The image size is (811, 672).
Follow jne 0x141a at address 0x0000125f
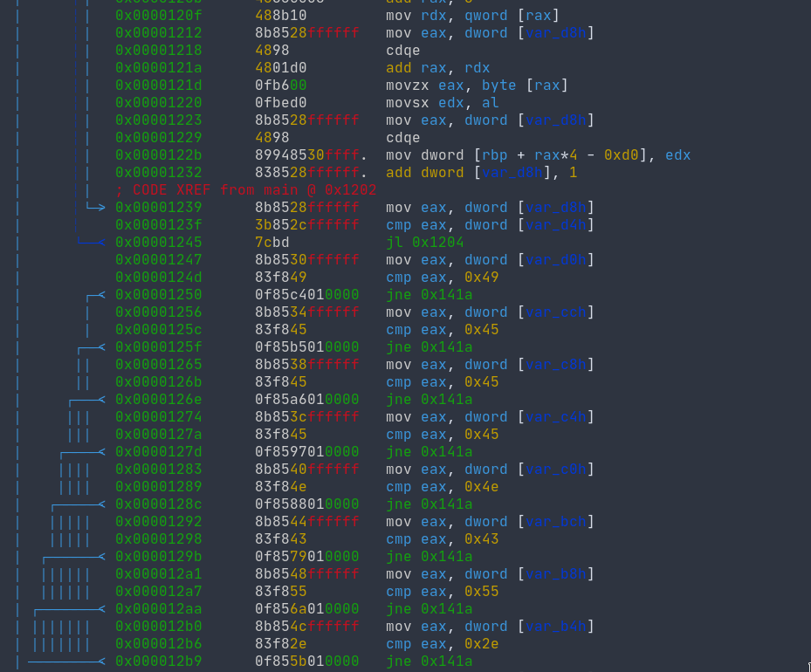(429, 347)
